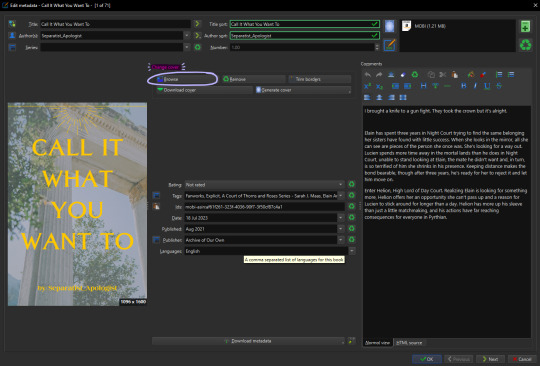Image resolution: width=540 pixels, height=366 pixels.
Task: Set cover from the book format icon
Action: click(390, 26)
